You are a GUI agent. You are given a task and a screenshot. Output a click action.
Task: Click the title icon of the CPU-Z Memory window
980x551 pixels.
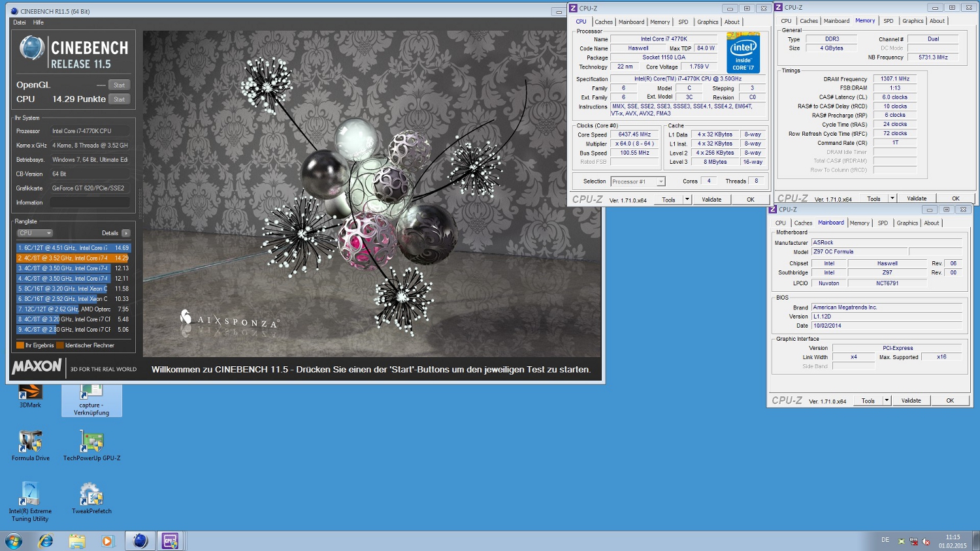coord(778,8)
